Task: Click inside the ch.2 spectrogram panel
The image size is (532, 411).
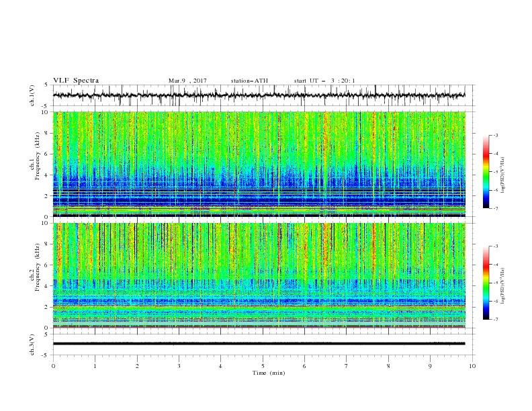Action: click(x=259, y=275)
